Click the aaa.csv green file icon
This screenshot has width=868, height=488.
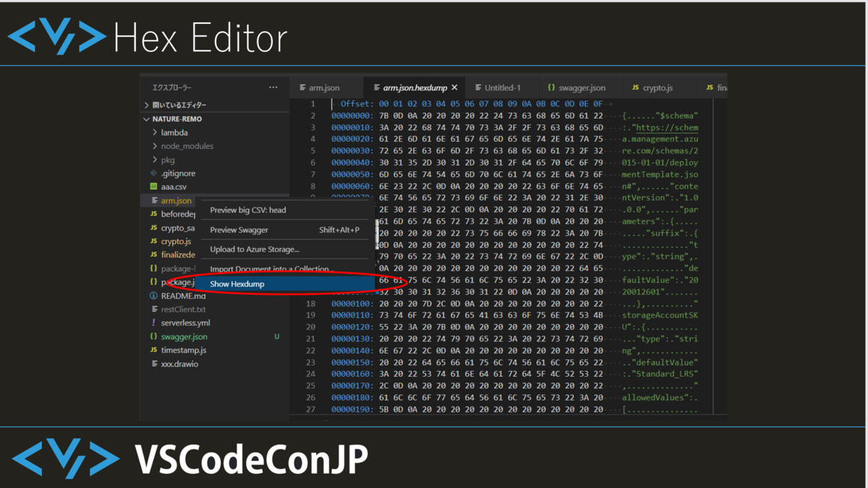(x=153, y=187)
